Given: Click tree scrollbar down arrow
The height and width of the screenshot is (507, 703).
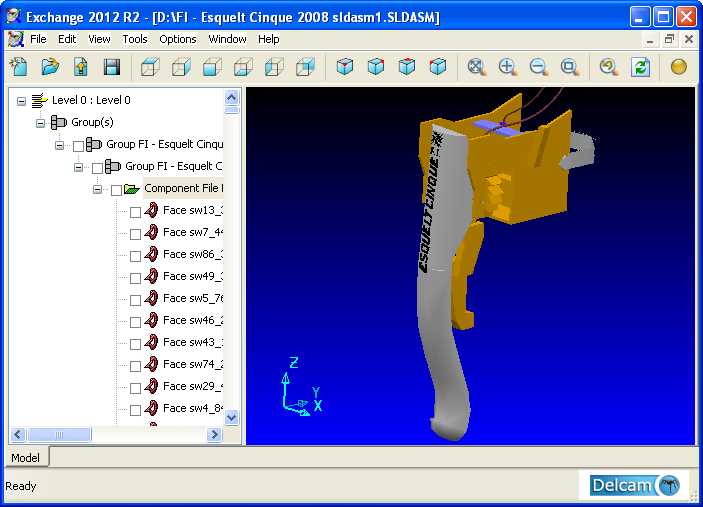Looking at the screenshot, I should [231, 417].
